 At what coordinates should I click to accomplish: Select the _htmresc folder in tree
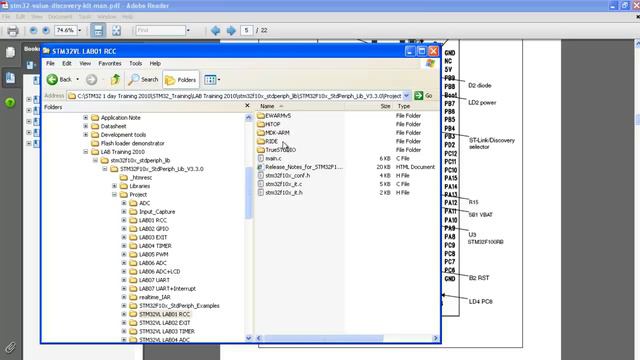pos(136,178)
